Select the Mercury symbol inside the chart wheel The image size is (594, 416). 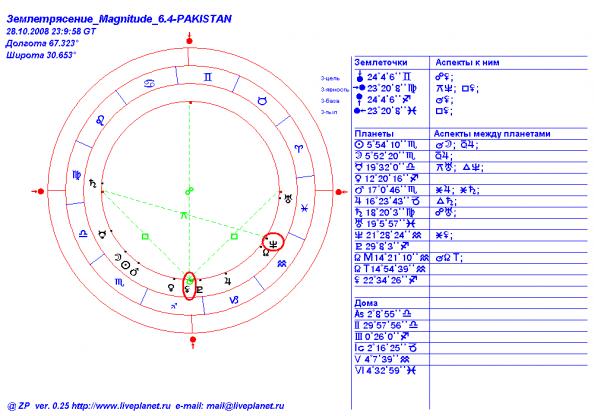(102, 235)
